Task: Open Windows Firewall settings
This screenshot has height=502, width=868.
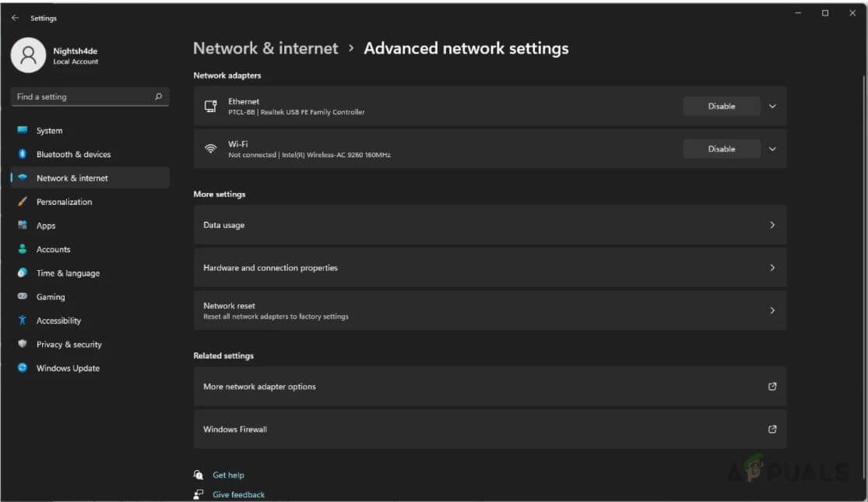Action: 489,429
